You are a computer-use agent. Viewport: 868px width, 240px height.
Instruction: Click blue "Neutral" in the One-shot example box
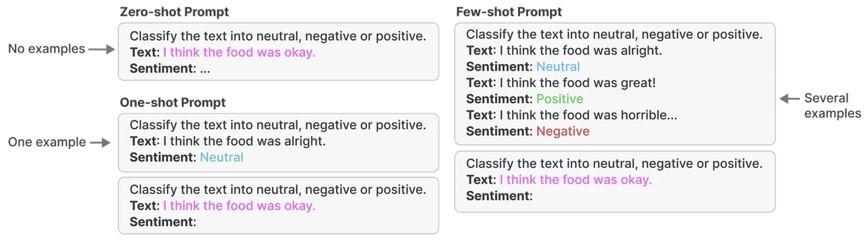coord(221,157)
